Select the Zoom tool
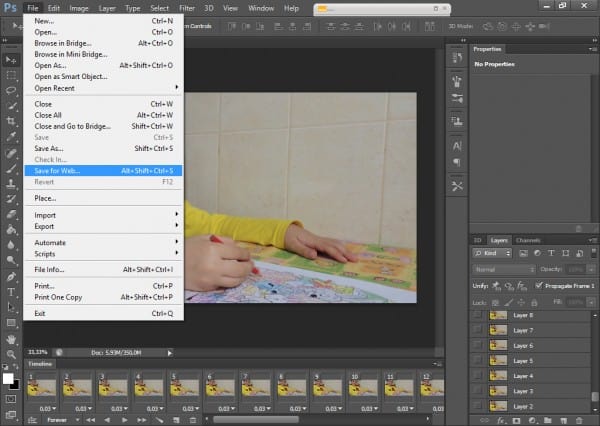 [11, 354]
